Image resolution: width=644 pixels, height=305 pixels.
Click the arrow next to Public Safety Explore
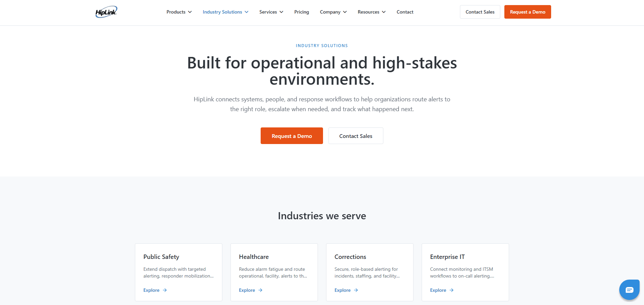coord(165,290)
